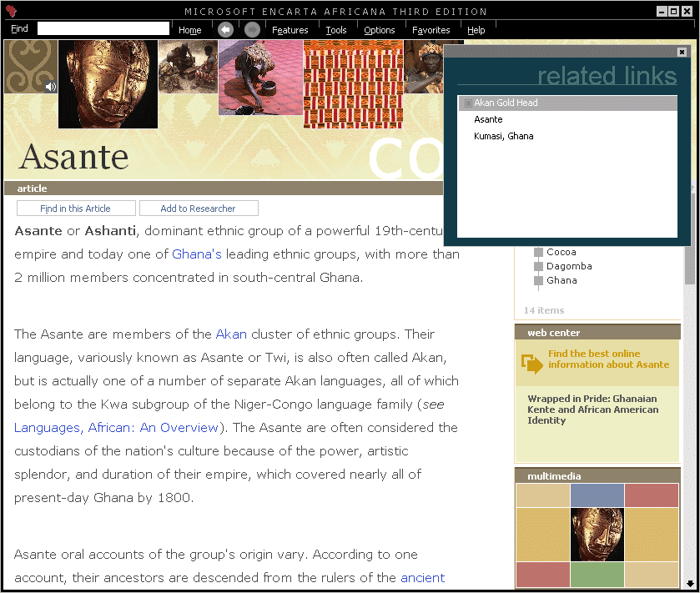Open the gold head header thumbnail
The image size is (700, 593).
108,84
